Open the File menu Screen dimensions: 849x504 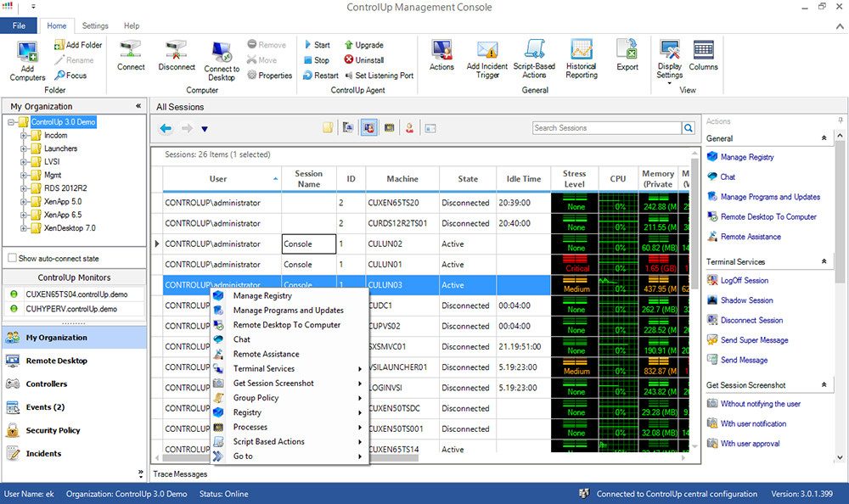(19, 25)
